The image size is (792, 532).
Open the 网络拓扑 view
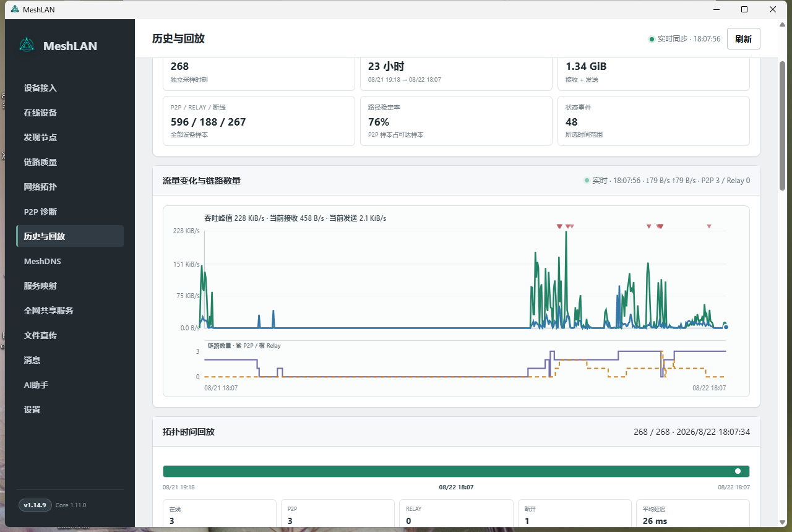tap(70, 187)
